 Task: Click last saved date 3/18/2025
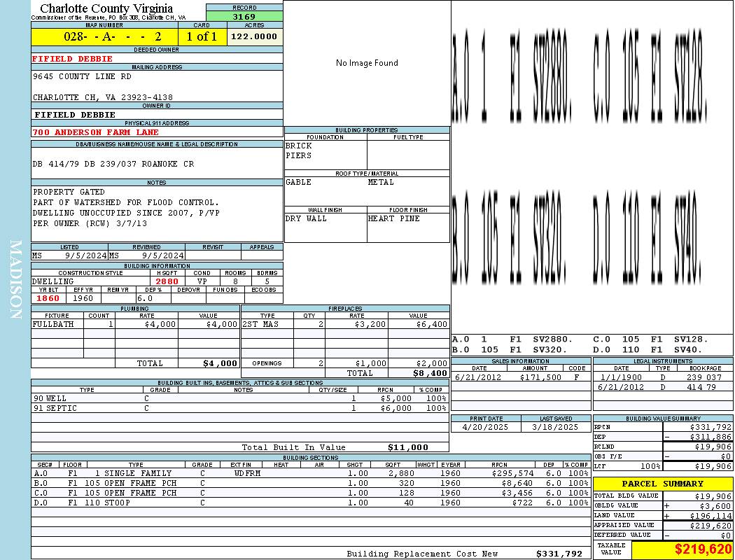555,428
